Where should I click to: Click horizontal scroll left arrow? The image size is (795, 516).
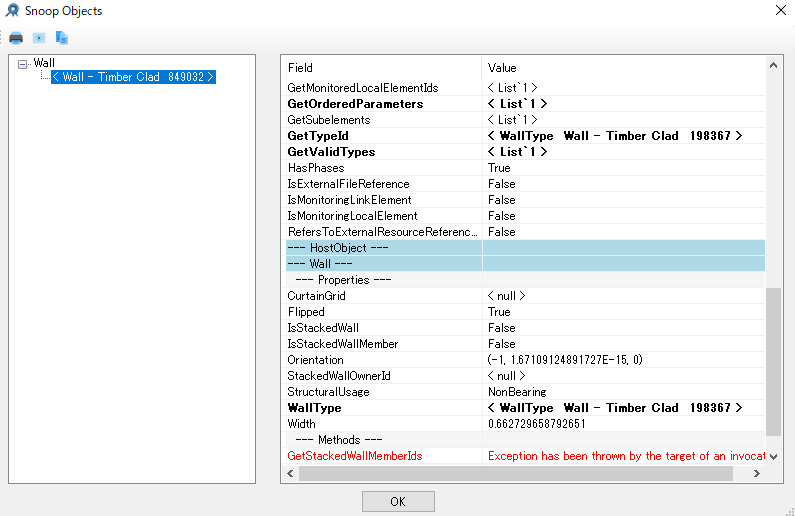[290, 473]
